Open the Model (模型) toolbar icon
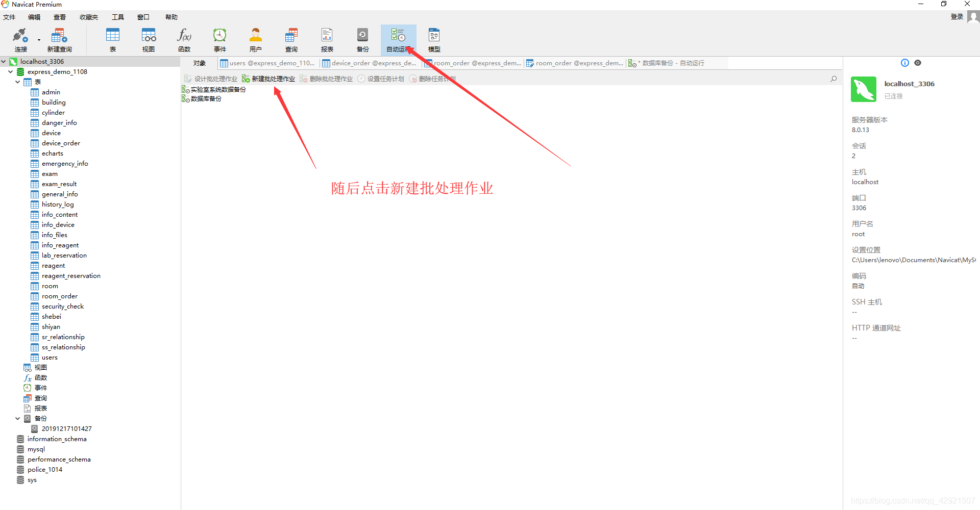The height and width of the screenshot is (510, 980). click(x=434, y=40)
